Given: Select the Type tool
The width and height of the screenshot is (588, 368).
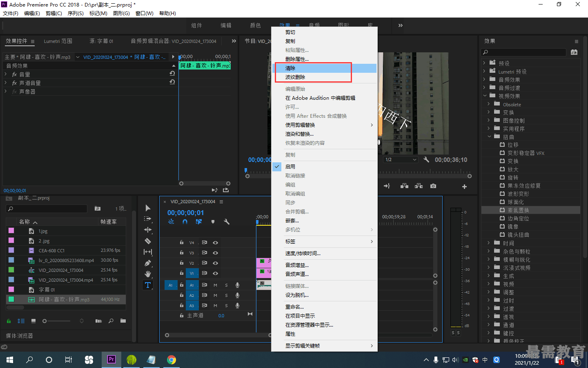Looking at the screenshot, I should pyautogui.click(x=148, y=285).
